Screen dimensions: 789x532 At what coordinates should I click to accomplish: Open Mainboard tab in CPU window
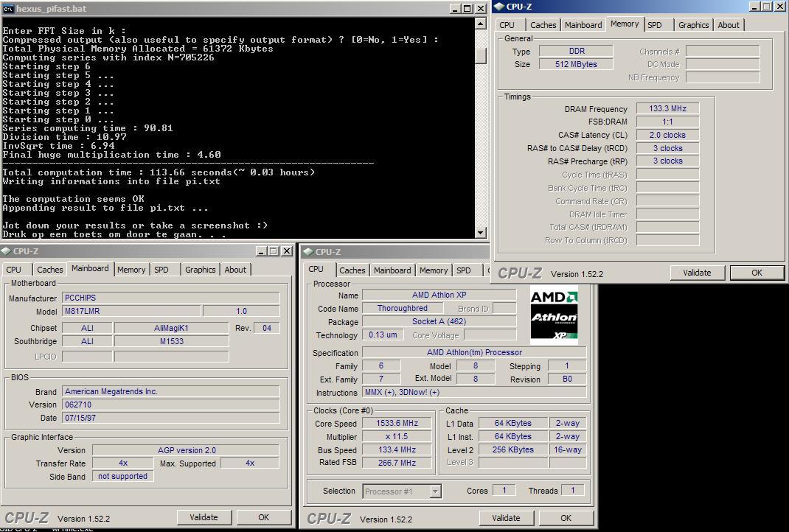click(x=392, y=270)
